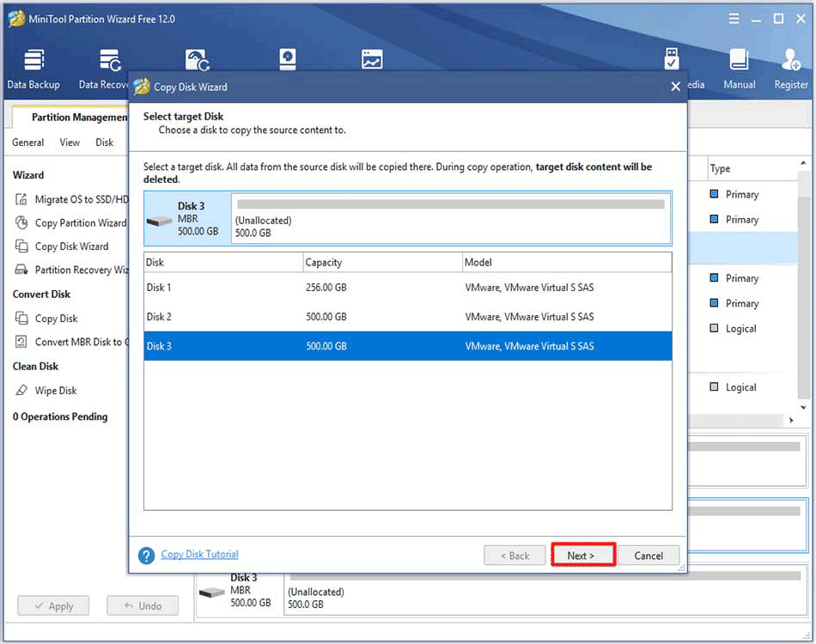Click Disk 3 preview drive icon in wizard

159,221
